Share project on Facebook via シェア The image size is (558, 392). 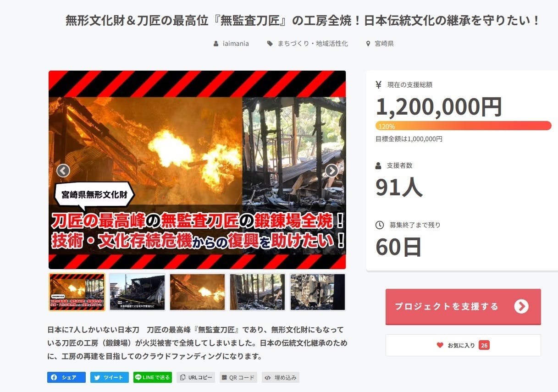tap(66, 377)
